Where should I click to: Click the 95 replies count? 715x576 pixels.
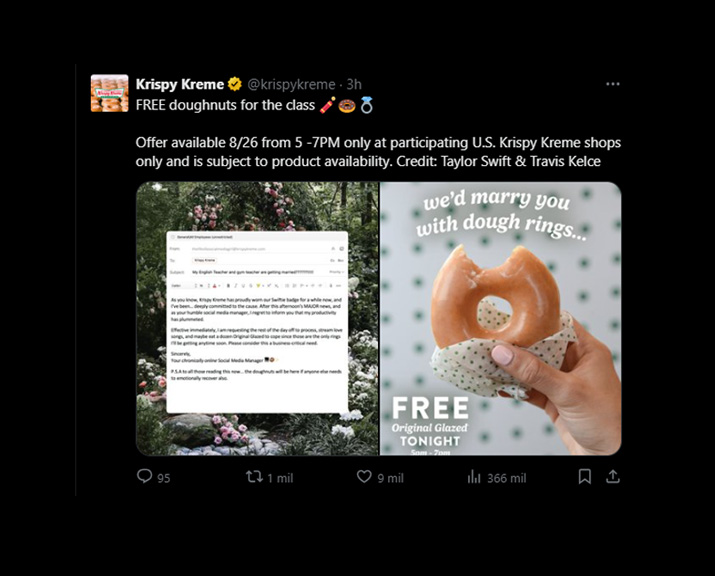tap(164, 478)
